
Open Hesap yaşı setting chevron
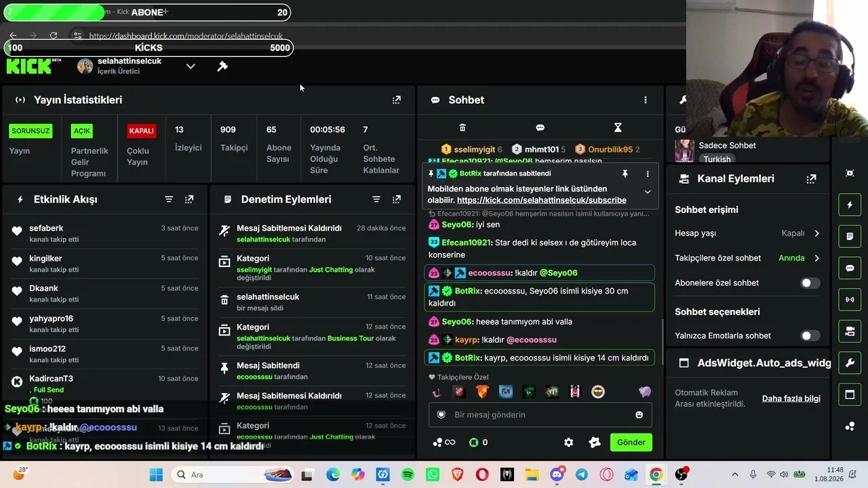[x=816, y=233]
